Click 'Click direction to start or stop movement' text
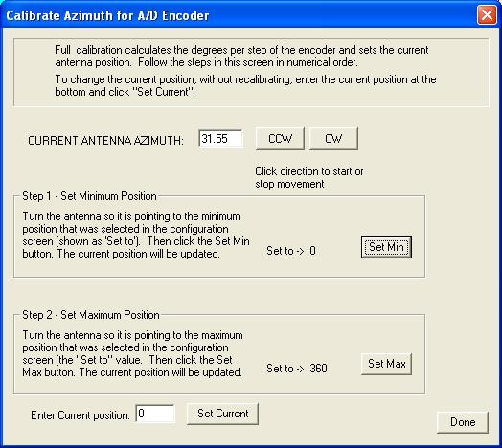Image resolution: width=502 pixels, height=448 pixels. click(x=308, y=178)
